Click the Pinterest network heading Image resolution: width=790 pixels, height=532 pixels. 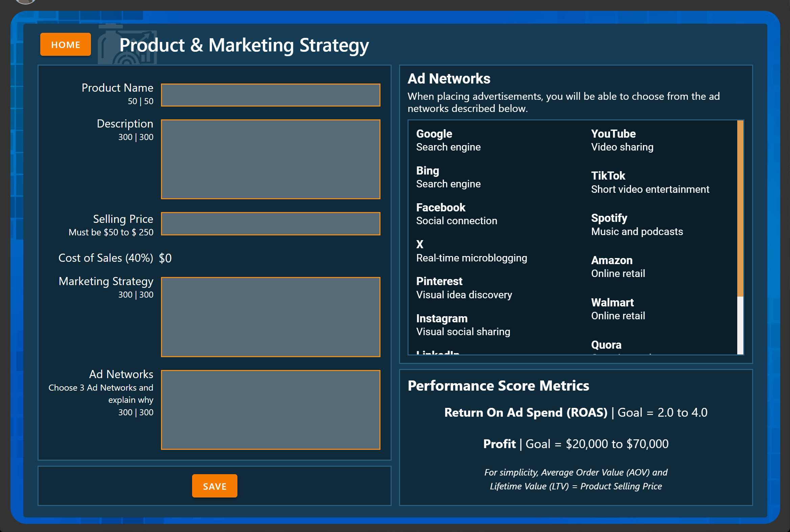click(x=439, y=281)
